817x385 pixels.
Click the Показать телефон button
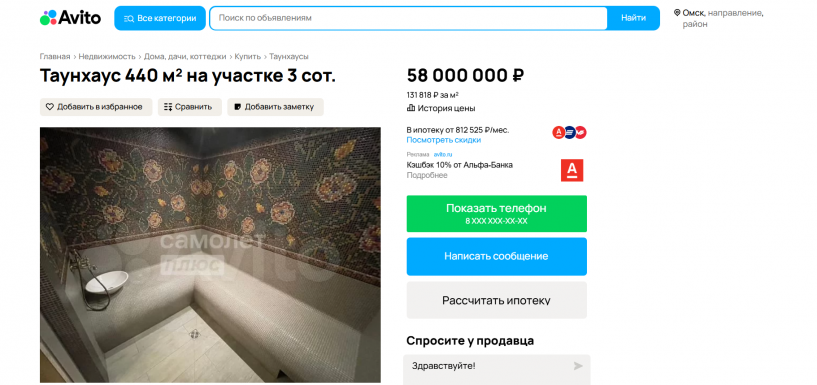point(497,214)
